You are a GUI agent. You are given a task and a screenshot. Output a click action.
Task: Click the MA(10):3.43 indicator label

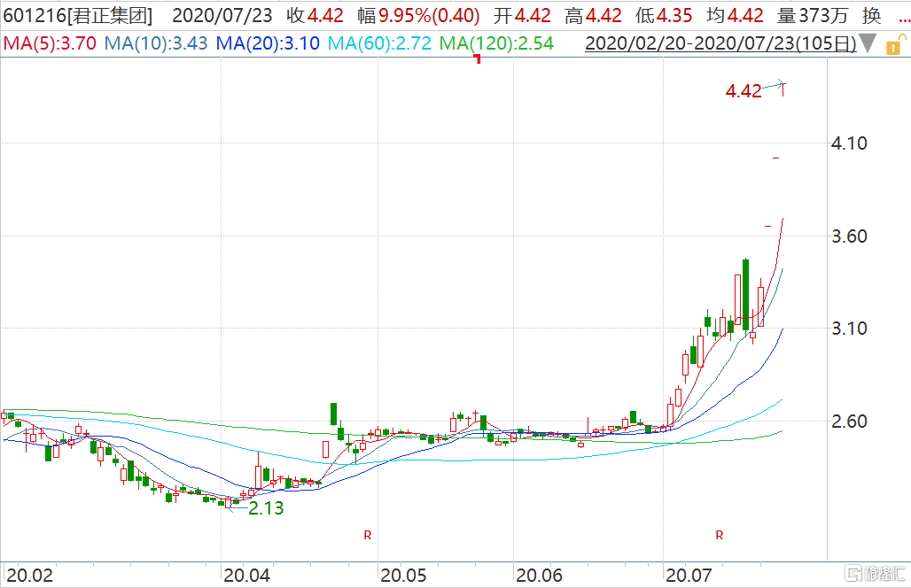pos(156,43)
